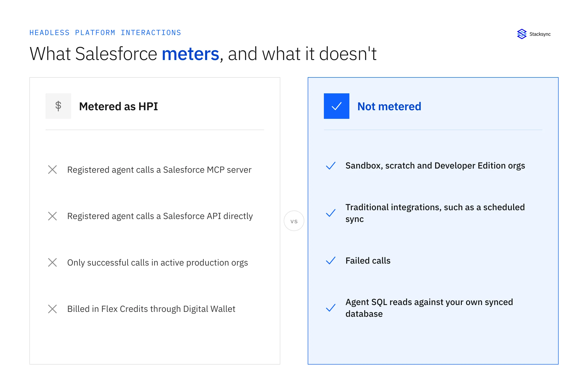Click 'Traditional integrations, such as a scheduled sync'
This screenshot has height=392, width=588.
435,213
